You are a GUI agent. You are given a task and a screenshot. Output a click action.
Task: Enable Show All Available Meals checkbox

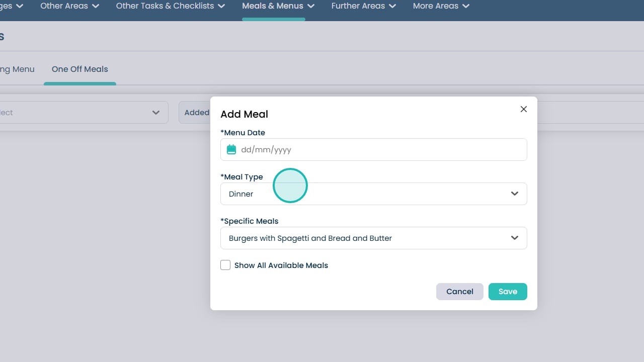[x=225, y=265]
